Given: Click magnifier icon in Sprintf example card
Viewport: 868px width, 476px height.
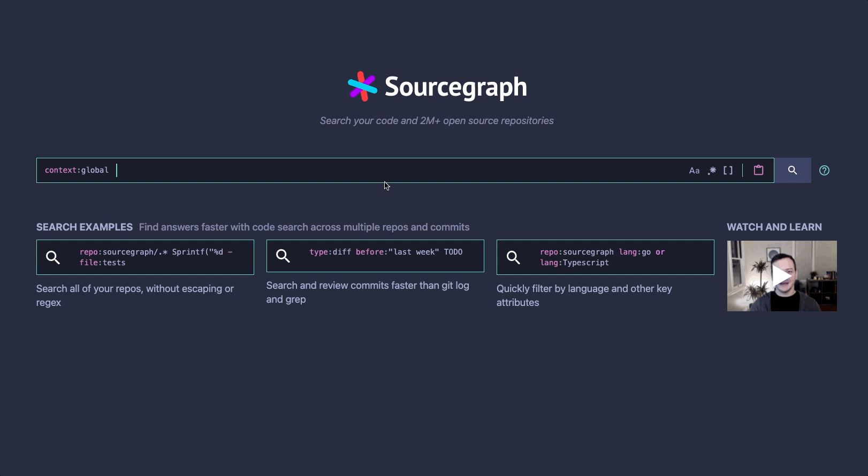Looking at the screenshot, I should (x=53, y=257).
